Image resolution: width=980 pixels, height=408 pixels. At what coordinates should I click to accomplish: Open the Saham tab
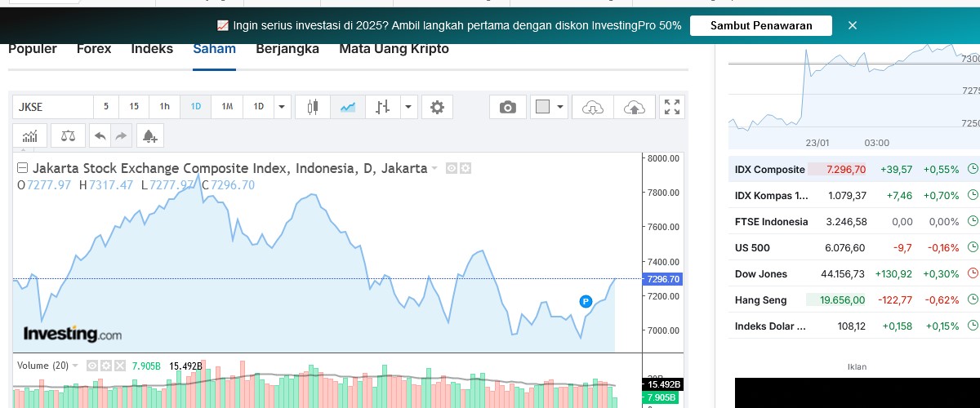tap(214, 49)
